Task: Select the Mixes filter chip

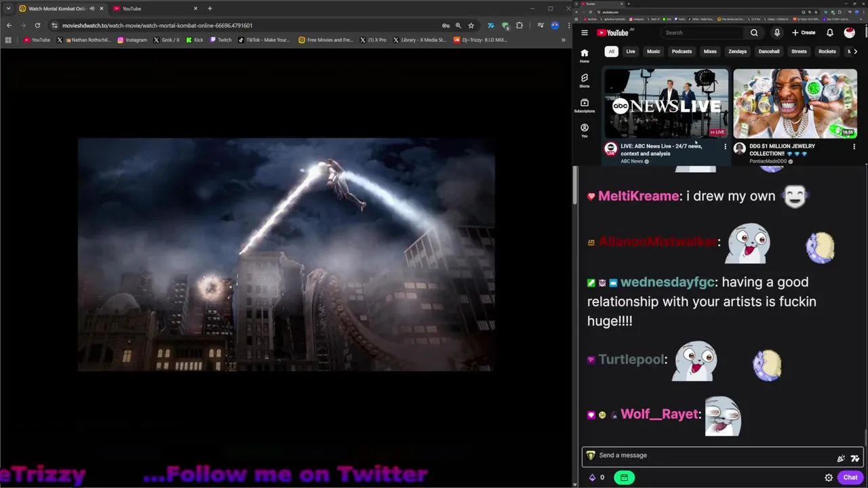Action: point(710,52)
